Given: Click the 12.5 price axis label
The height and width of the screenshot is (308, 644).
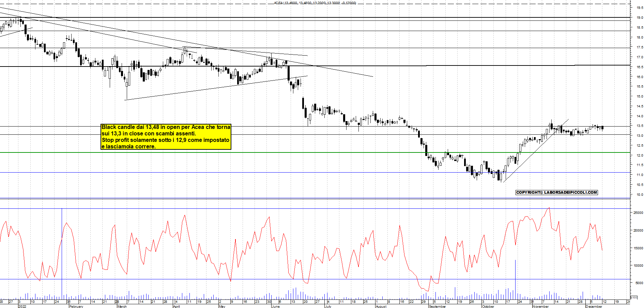Looking at the screenshot, I should click(x=640, y=145).
